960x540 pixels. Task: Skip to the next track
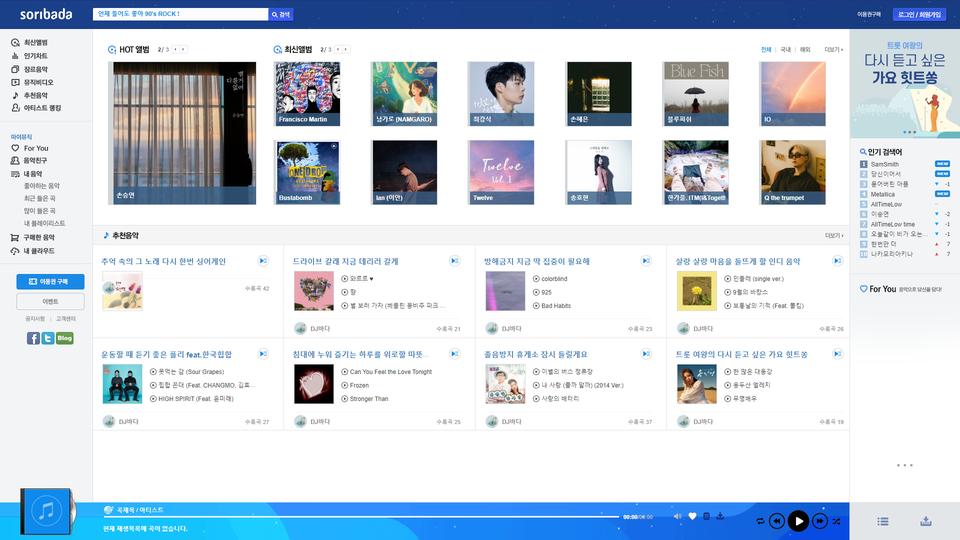click(x=820, y=521)
